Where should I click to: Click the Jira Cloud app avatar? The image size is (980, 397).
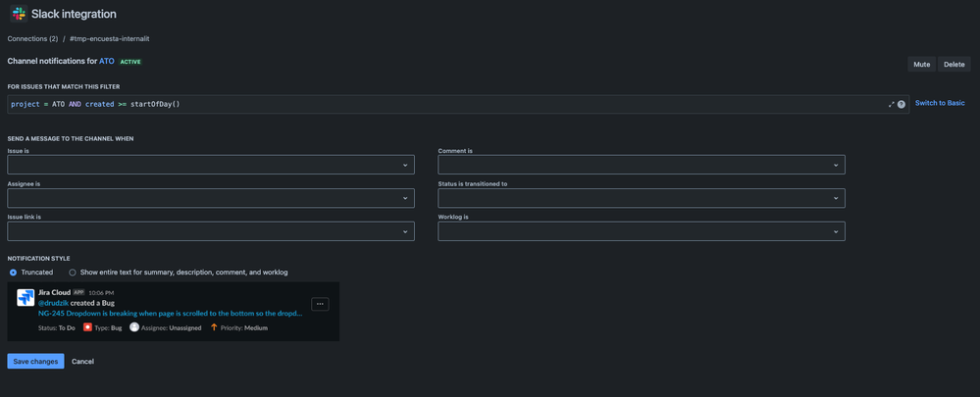point(26,298)
